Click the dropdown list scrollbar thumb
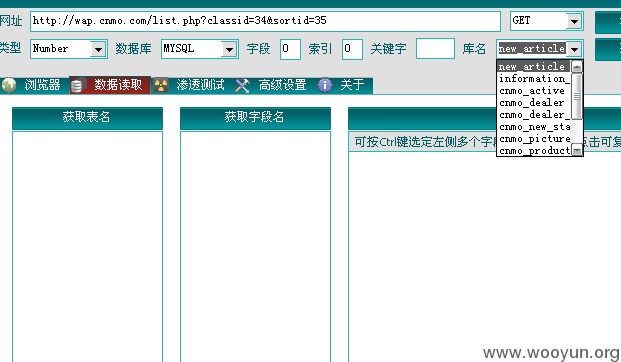621x362 pixels. point(577,96)
